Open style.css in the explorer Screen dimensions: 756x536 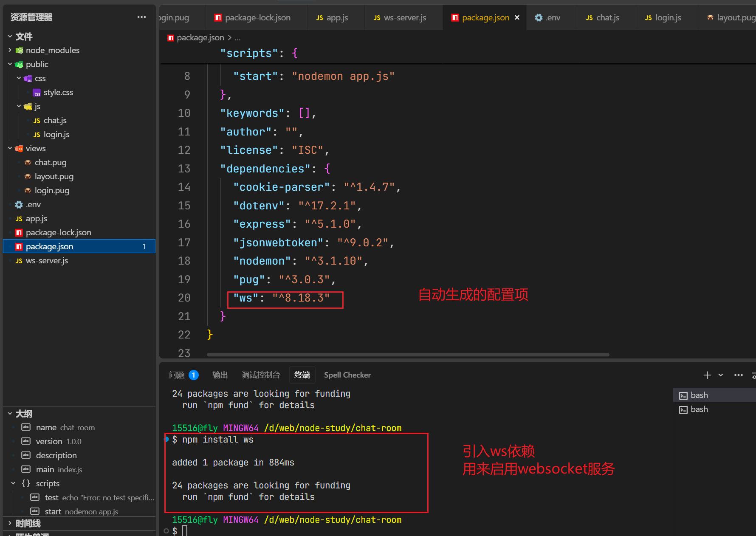coord(58,92)
